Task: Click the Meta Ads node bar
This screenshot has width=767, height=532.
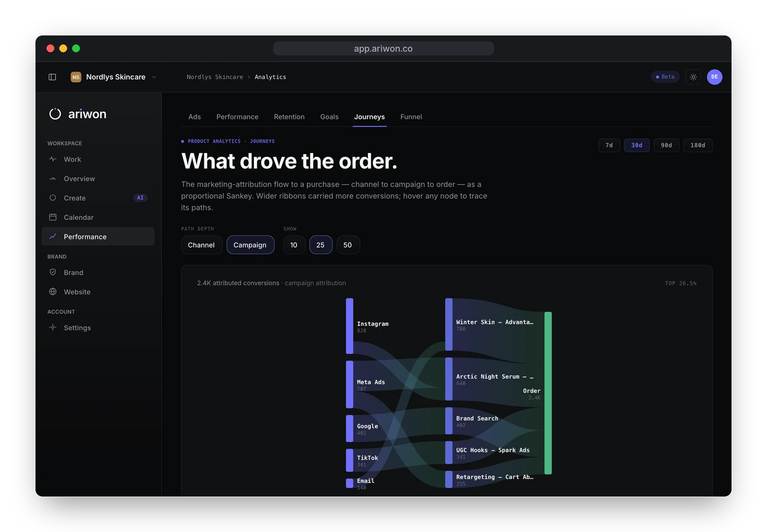Action: tap(349, 384)
